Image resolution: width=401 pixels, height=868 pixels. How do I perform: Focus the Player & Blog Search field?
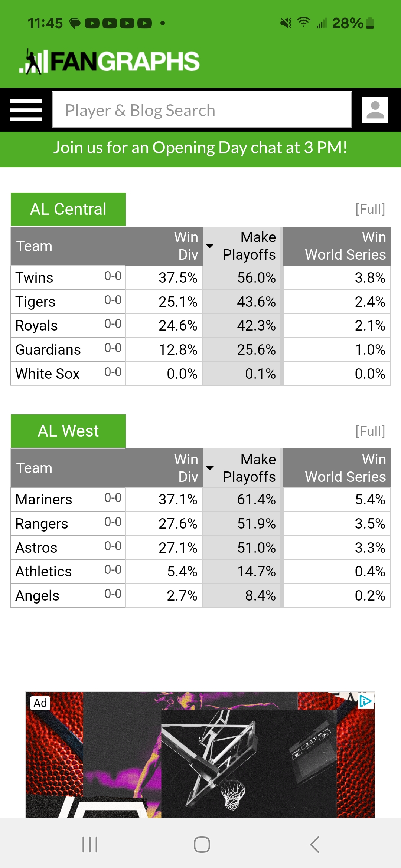coord(202,110)
